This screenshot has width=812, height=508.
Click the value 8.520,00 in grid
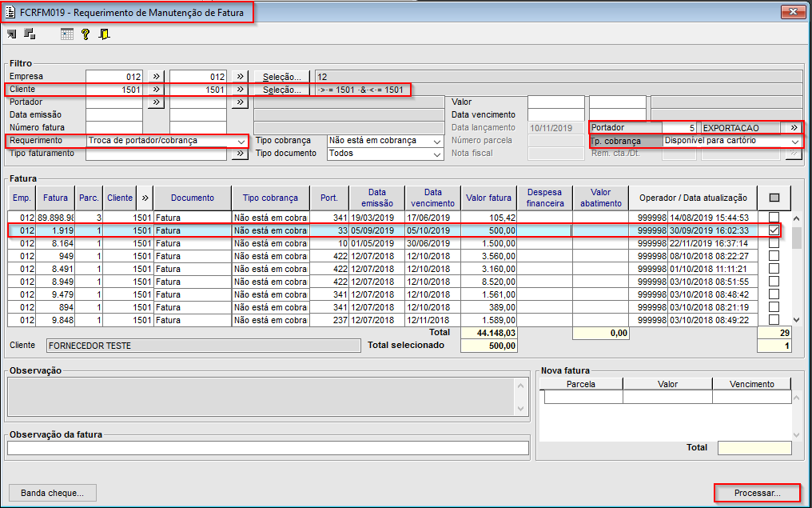click(x=489, y=282)
